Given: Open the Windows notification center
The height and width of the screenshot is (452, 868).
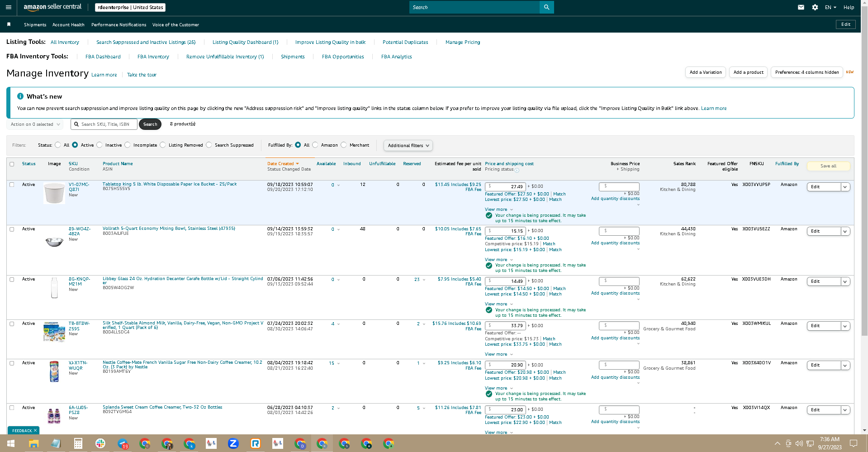Looking at the screenshot, I should (x=853, y=443).
